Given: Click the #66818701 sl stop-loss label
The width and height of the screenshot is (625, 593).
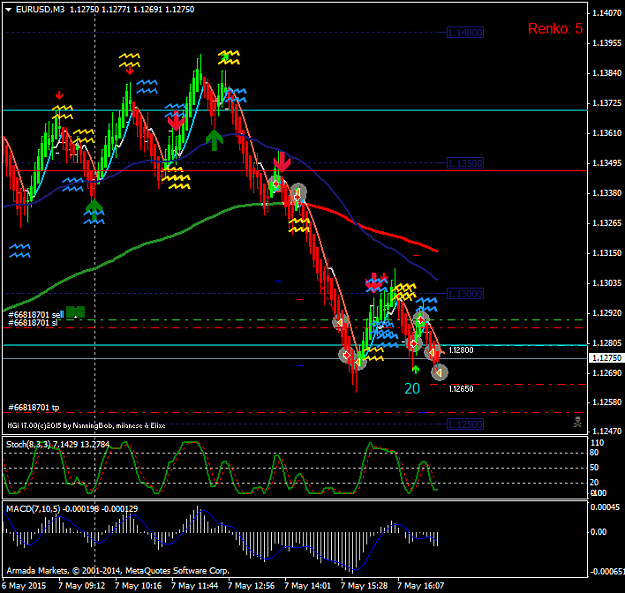Looking at the screenshot, I should click(33, 322).
